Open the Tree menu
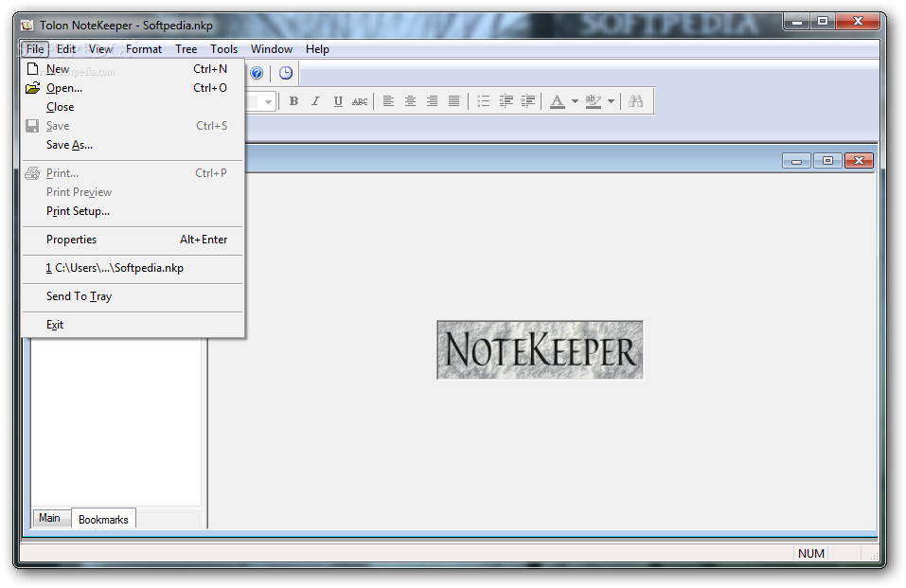This screenshot has width=906, height=588. pyautogui.click(x=187, y=49)
